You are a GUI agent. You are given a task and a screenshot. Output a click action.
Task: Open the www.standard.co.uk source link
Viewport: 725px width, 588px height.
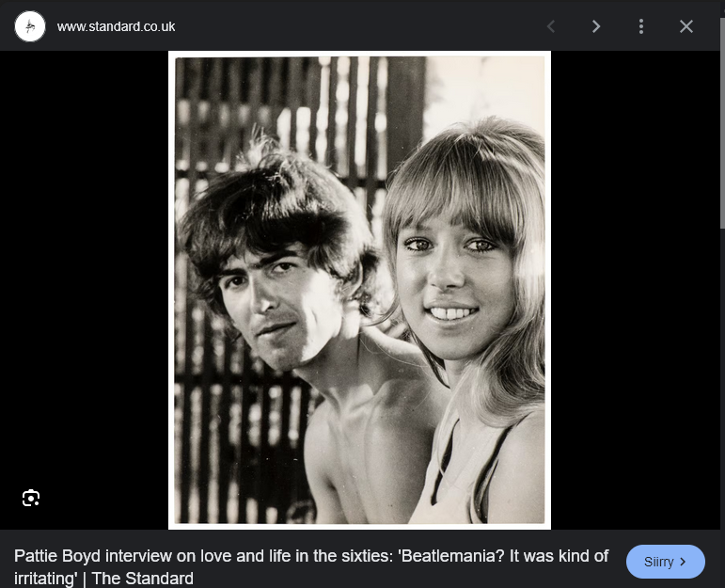coord(116,27)
